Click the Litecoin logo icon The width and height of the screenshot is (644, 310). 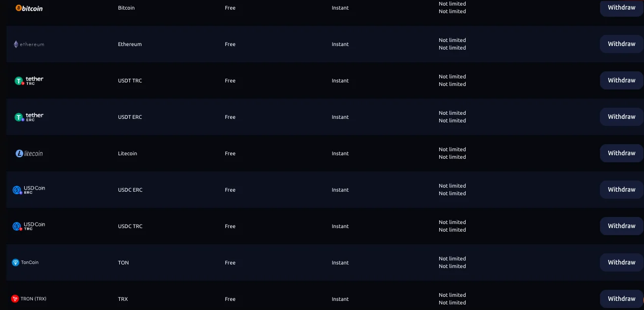coord(29,153)
